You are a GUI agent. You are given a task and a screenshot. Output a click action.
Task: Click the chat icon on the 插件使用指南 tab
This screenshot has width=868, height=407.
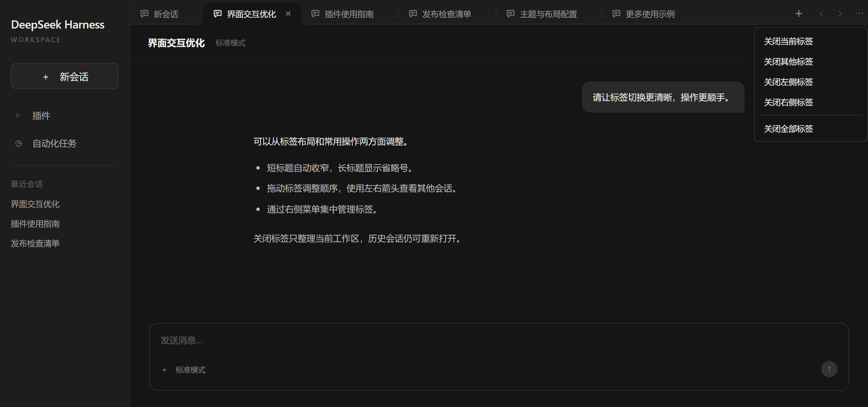[x=315, y=14]
